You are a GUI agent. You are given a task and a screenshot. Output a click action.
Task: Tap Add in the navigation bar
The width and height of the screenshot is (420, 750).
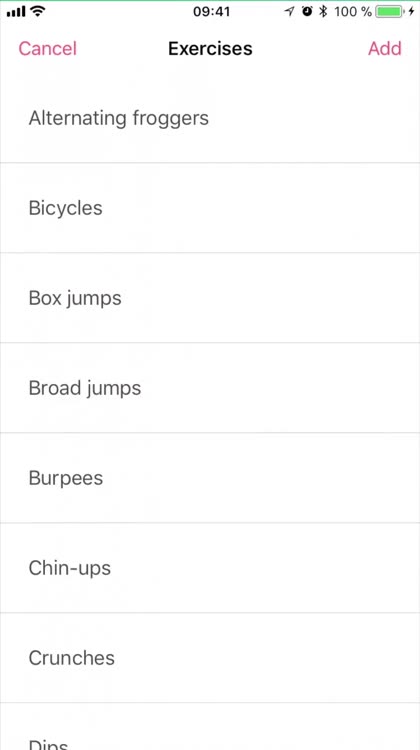385,49
